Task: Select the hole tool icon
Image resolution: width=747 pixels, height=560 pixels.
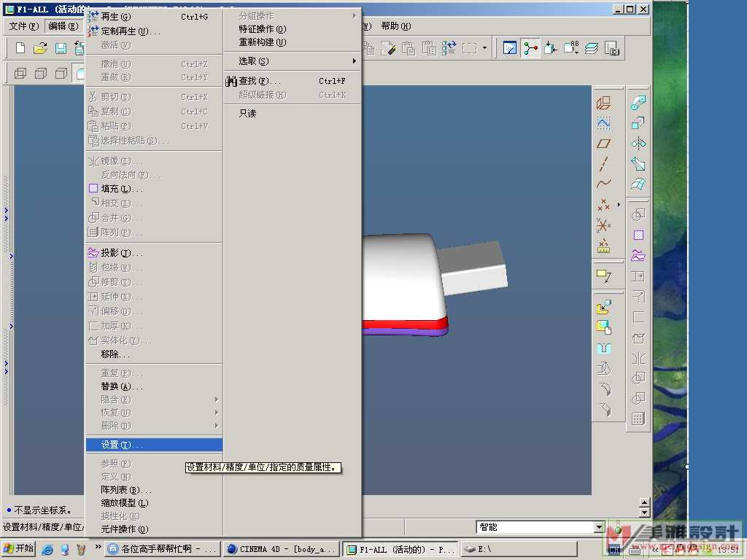Action: (603, 348)
